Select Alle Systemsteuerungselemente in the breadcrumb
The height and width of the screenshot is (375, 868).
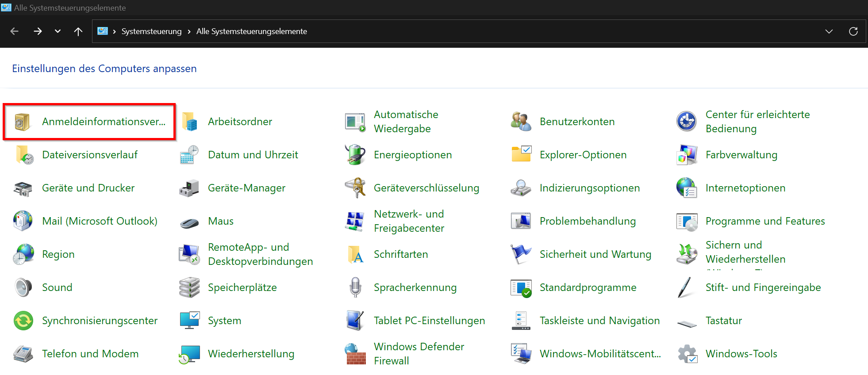[x=251, y=31]
